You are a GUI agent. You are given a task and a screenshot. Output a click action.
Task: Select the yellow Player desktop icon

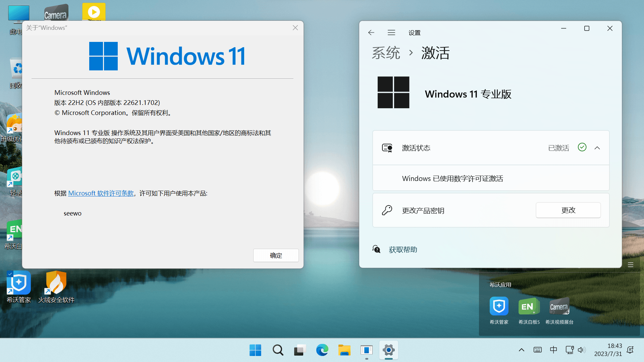click(x=94, y=12)
